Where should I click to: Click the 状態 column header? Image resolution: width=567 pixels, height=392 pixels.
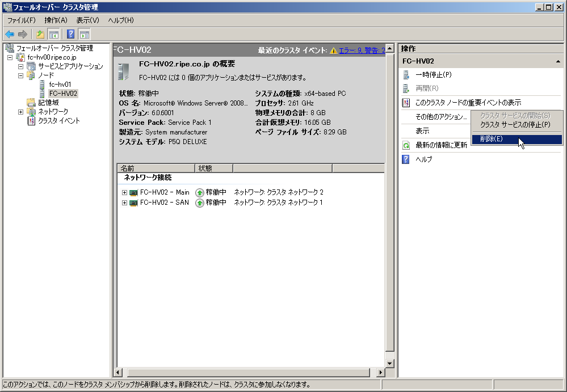214,168
